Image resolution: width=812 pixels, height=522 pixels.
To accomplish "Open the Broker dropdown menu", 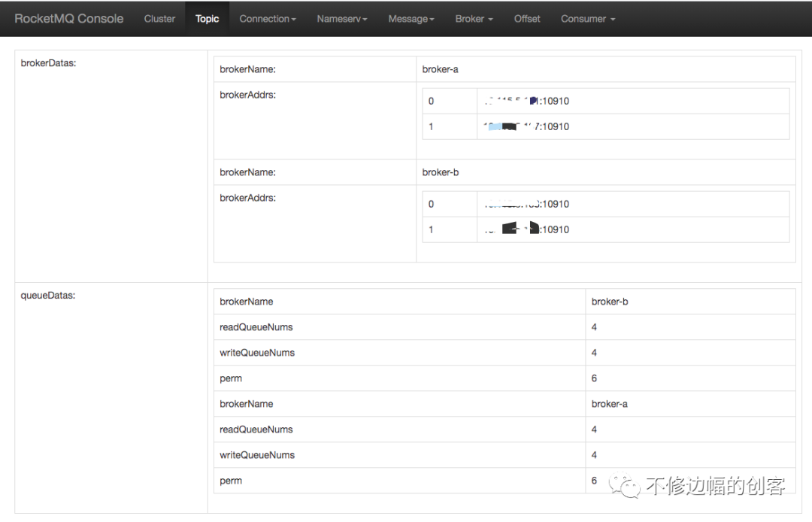I will coord(474,19).
